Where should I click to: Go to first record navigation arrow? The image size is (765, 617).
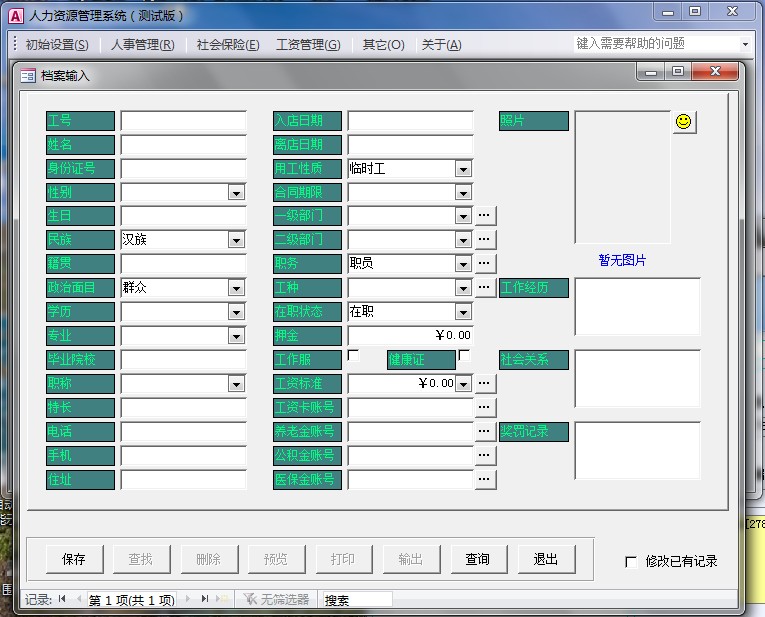coord(62,599)
